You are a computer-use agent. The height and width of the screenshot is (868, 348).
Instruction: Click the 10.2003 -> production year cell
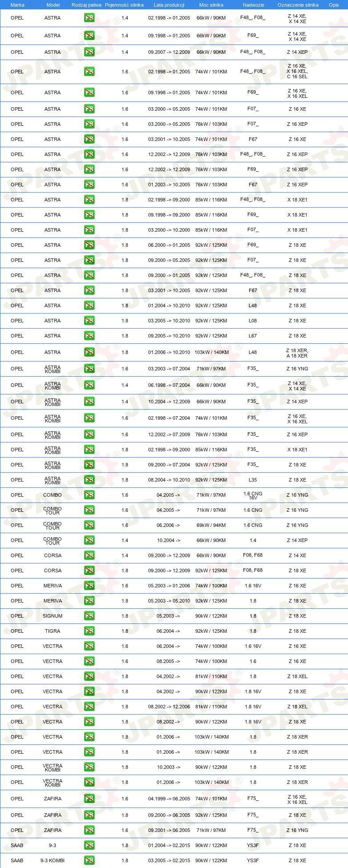point(169,767)
